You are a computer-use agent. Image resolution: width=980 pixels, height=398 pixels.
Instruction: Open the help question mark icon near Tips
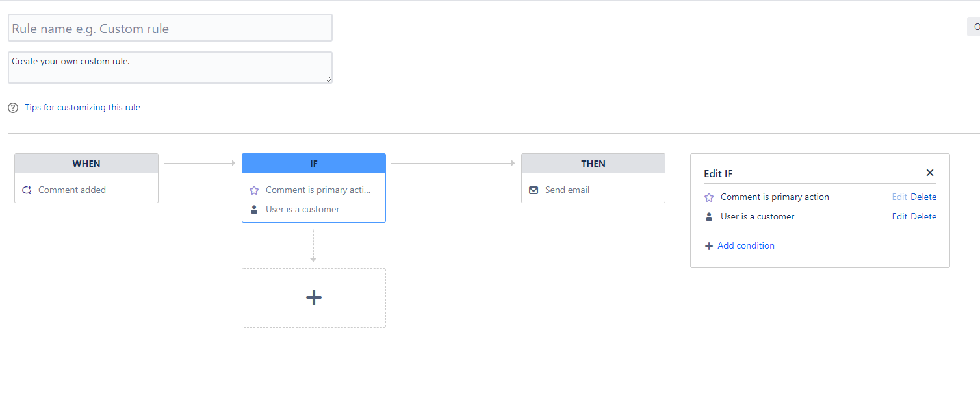pyautogui.click(x=13, y=107)
